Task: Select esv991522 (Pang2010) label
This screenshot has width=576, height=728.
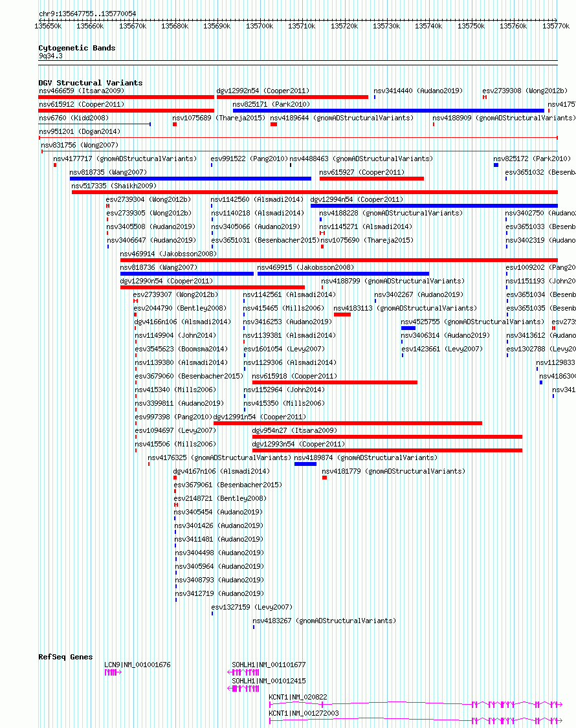Action: click(x=249, y=159)
